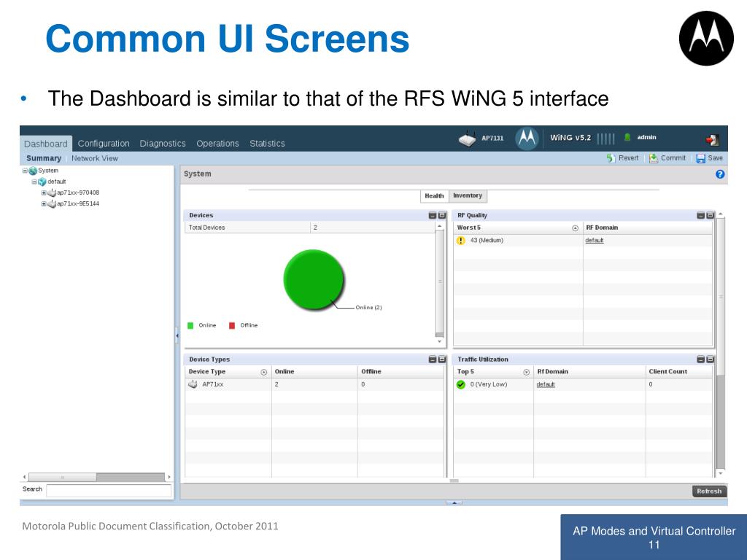Image resolution: width=747 pixels, height=560 pixels.
Task: Expand the ap71xx-970408 tree node
Action: coord(43,192)
